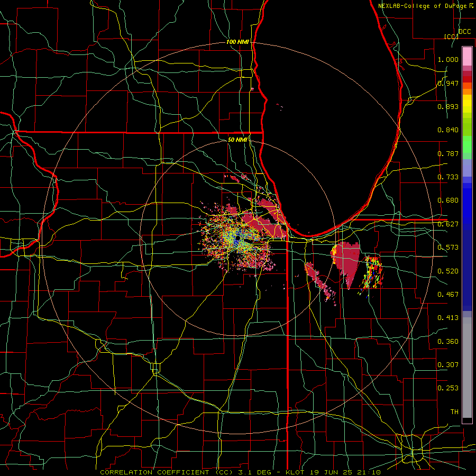Select the 0.413 value on the scale
Viewport: 476px width, 476px height.
[x=448, y=318]
